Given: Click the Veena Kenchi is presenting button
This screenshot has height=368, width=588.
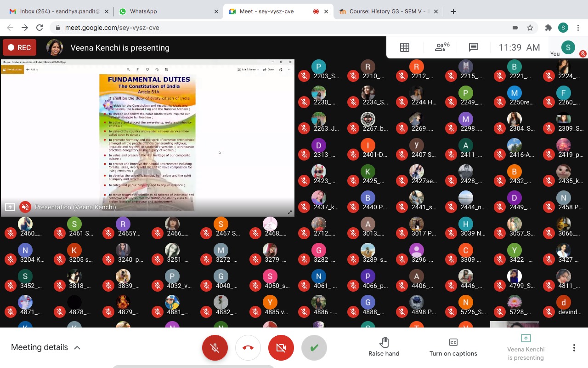Looking at the screenshot, I should pyautogui.click(x=526, y=348).
